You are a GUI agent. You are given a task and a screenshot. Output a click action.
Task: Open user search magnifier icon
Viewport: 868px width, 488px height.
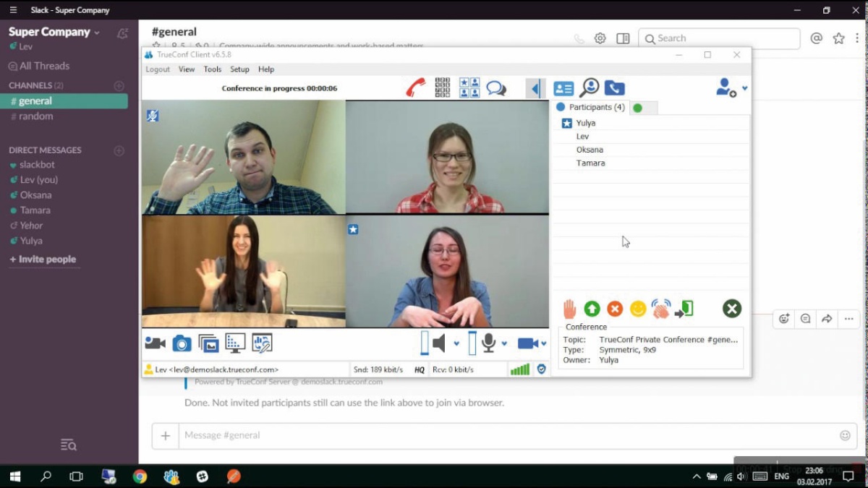[590, 88]
